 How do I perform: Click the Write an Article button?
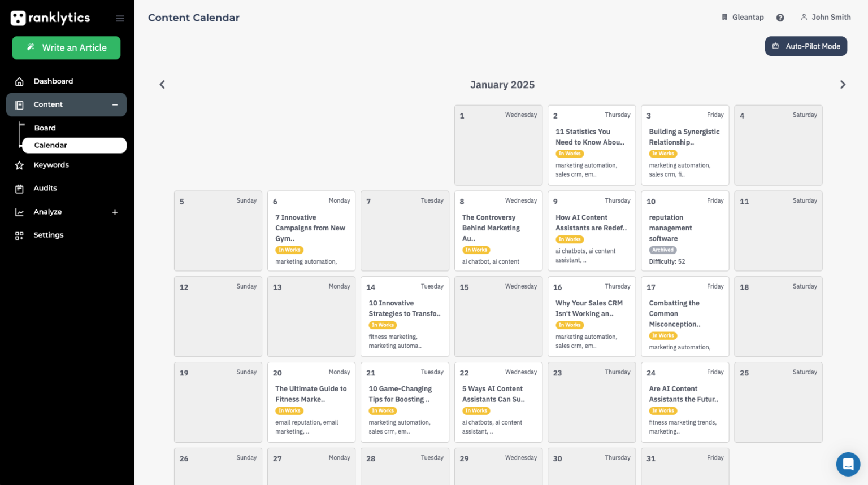point(66,47)
